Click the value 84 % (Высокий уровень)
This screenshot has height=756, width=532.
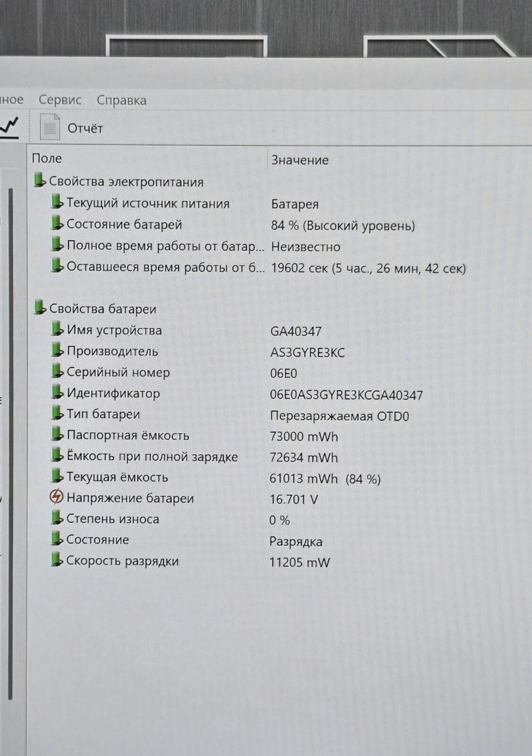[343, 226]
